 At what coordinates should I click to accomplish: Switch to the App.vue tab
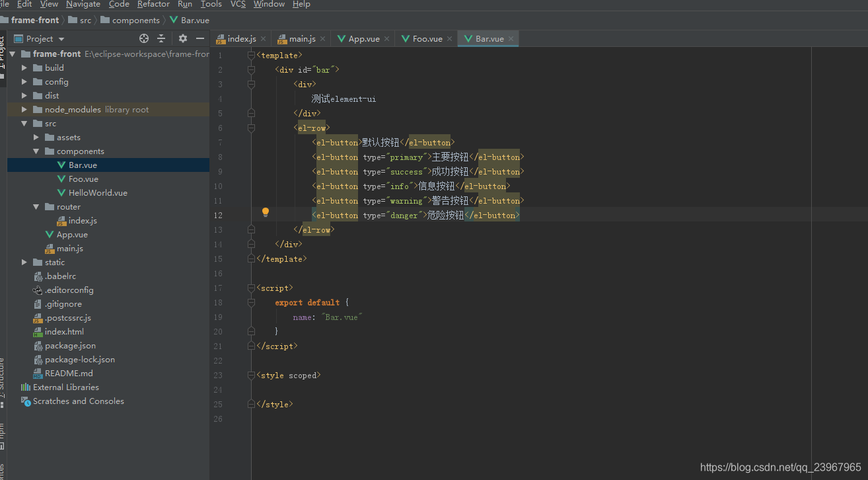tap(364, 39)
